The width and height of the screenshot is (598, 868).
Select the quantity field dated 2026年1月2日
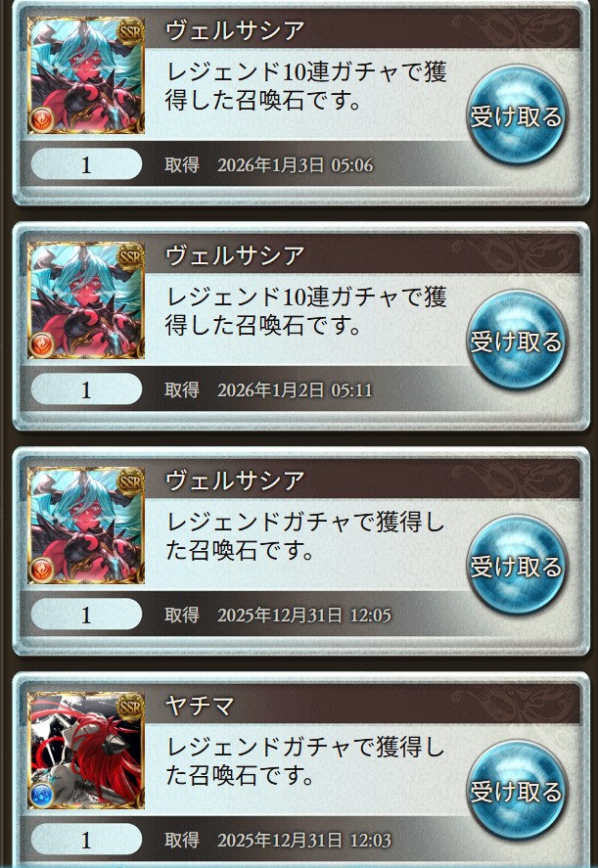pyautogui.click(x=86, y=389)
